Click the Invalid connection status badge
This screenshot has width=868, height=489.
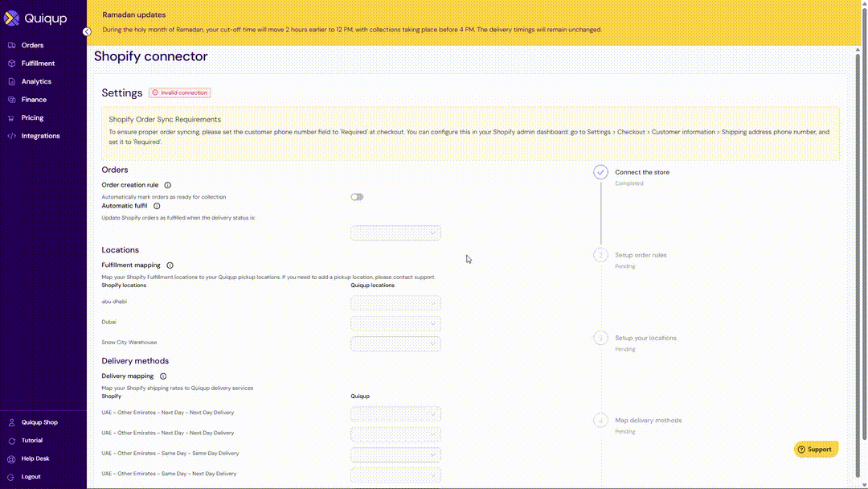pyautogui.click(x=179, y=93)
